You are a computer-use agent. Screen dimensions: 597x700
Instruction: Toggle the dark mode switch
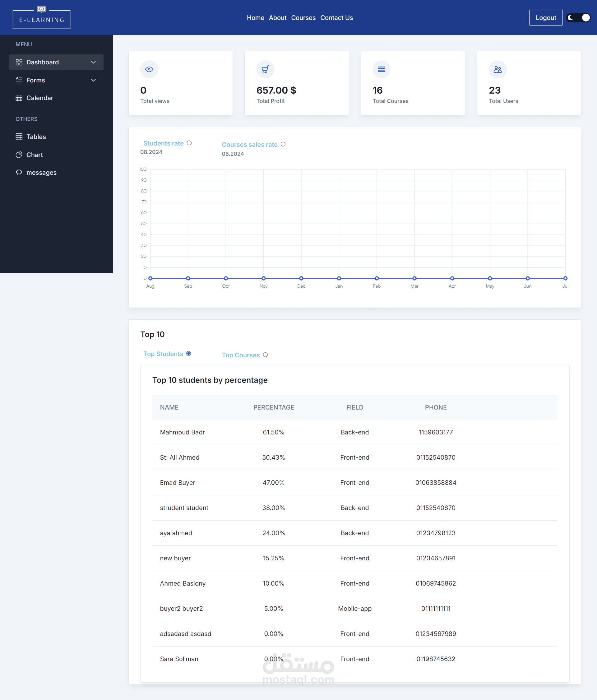(x=578, y=17)
